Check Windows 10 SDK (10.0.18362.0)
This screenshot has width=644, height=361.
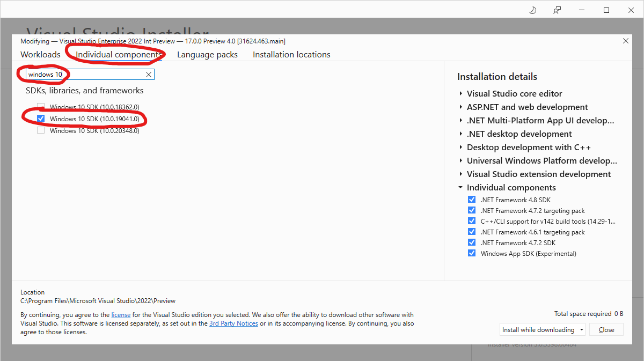point(40,107)
